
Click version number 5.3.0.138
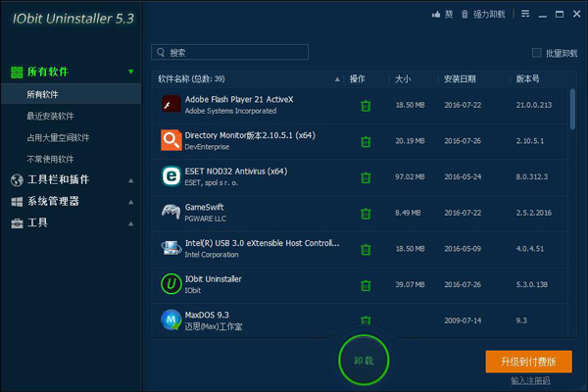click(x=532, y=285)
